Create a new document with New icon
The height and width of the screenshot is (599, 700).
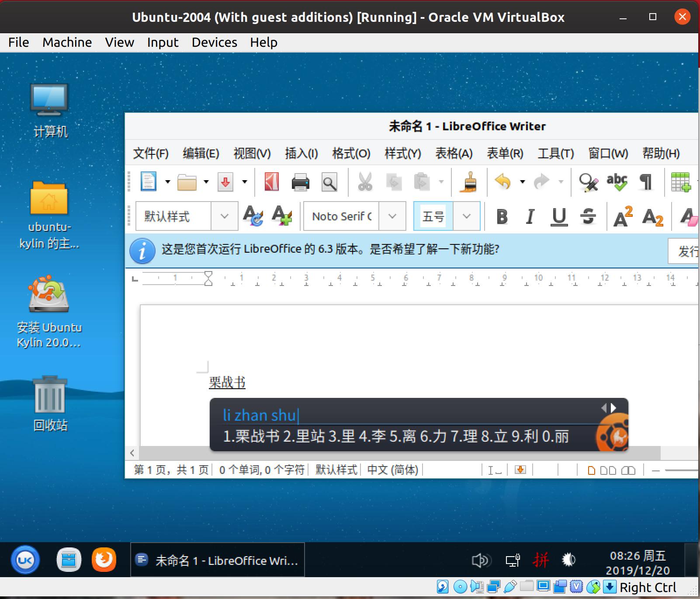click(149, 181)
